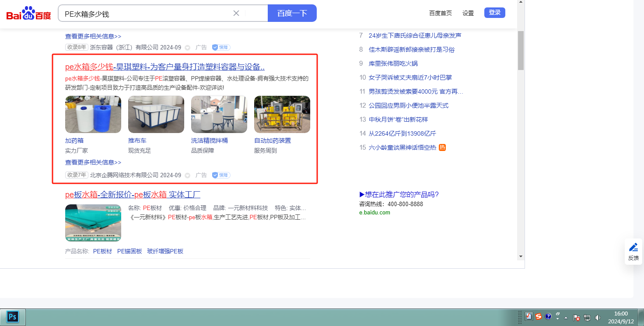Click the page scrollbar up arrow

pyautogui.click(x=521, y=2)
